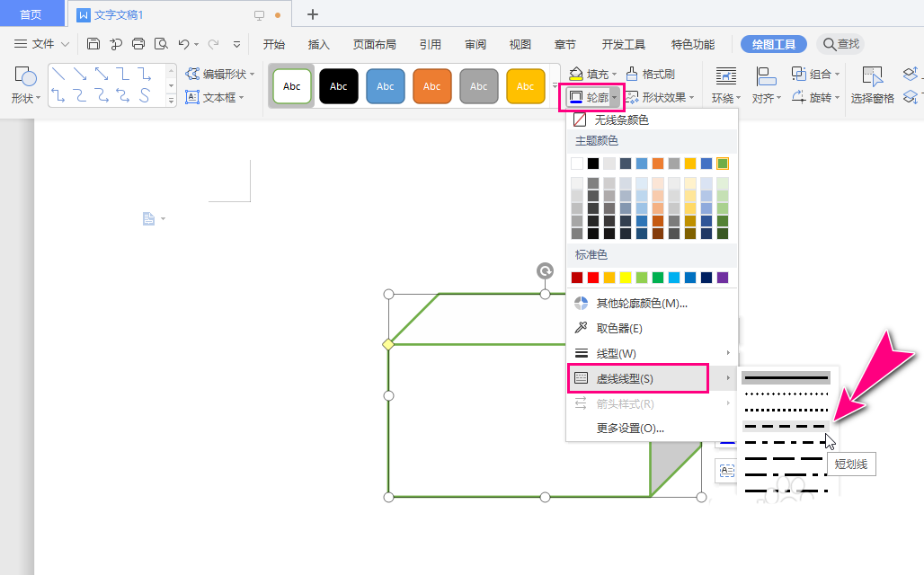924x575 pixels.
Task: Click the Fill (填充) icon
Action: pyautogui.click(x=575, y=74)
